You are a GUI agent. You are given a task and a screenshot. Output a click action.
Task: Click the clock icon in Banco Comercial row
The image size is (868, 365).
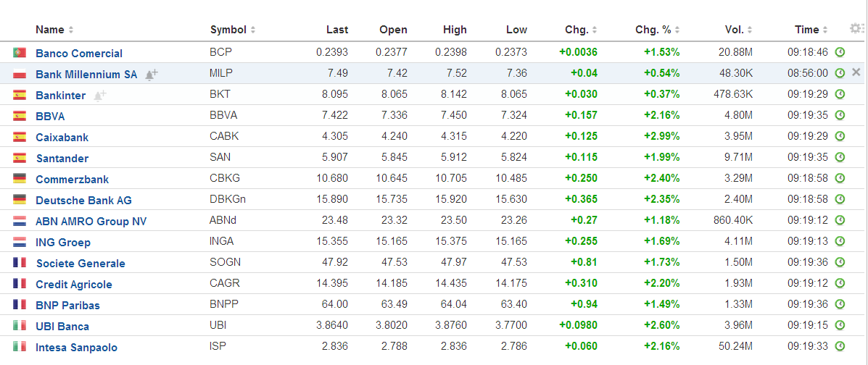(840, 52)
